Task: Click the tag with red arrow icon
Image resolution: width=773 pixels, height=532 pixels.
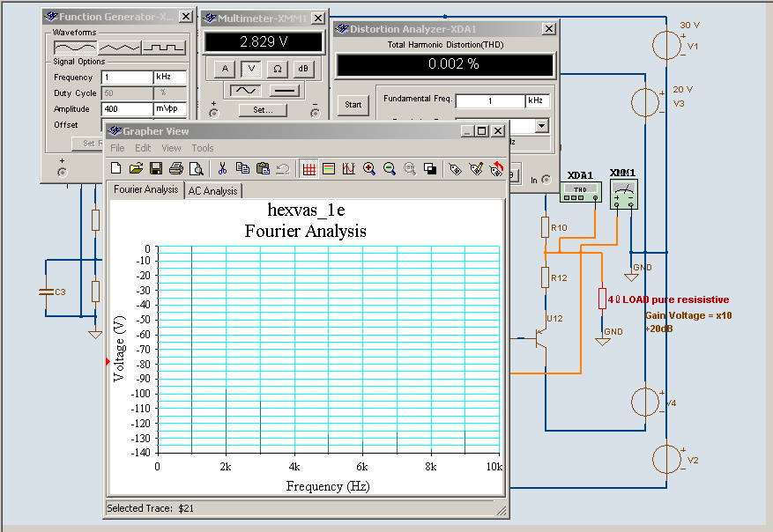Action: (496, 169)
